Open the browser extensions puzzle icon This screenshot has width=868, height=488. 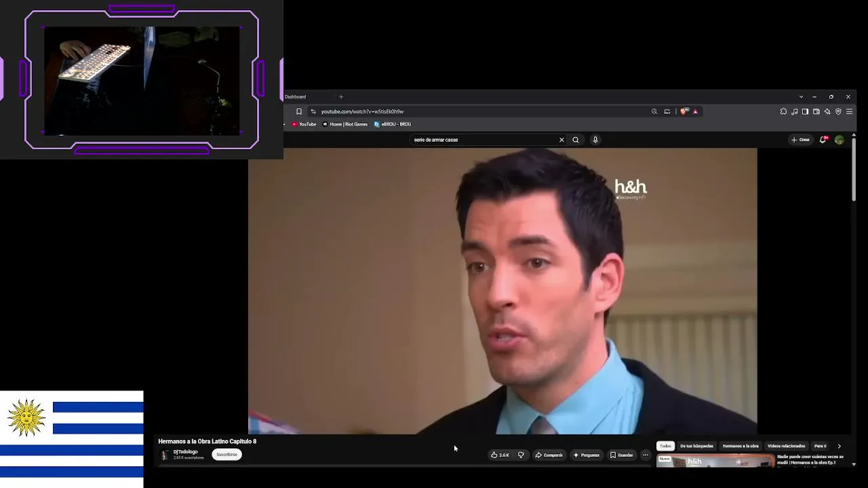coord(784,112)
